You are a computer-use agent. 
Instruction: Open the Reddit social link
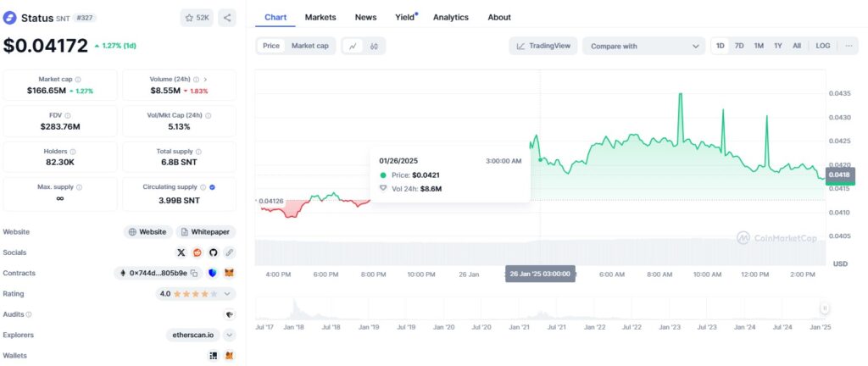pos(198,252)
